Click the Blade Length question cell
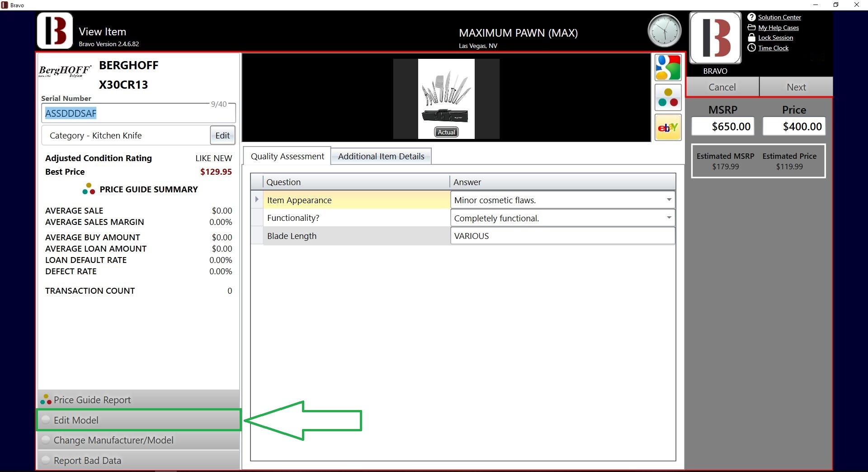The width and height of the screenshot is (868, 472). 356,236
